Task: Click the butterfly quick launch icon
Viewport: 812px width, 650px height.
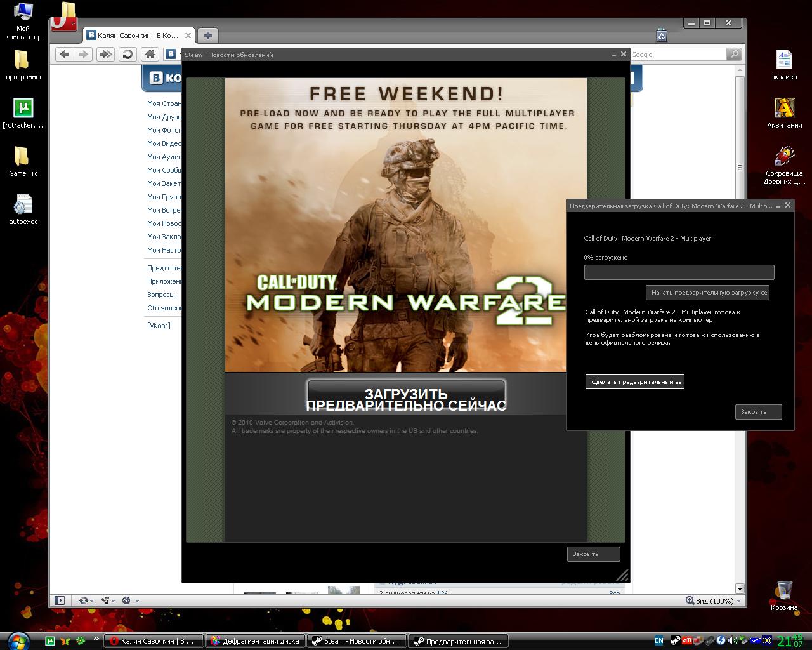Action: click(65, 641)
